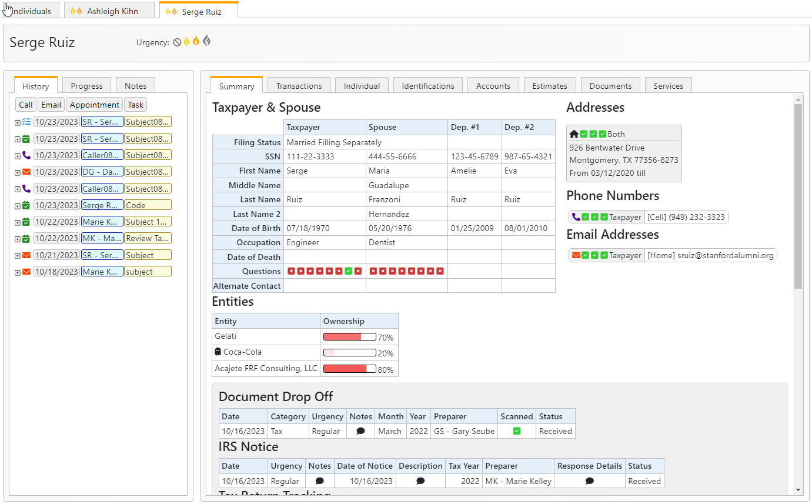Click the Taxpayer SSN 111-22-3333 cell

pos(325,156)
